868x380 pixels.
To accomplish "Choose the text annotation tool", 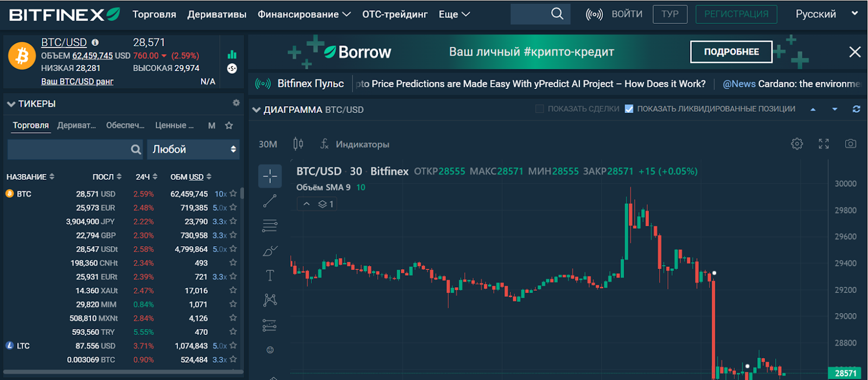I will pos(270,275).
